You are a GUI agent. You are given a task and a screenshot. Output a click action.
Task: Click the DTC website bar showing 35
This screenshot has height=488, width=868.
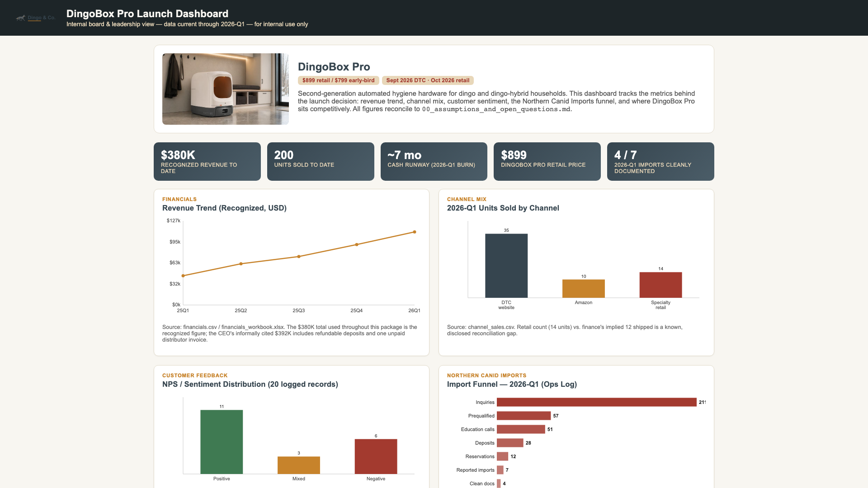click(506, 266)
